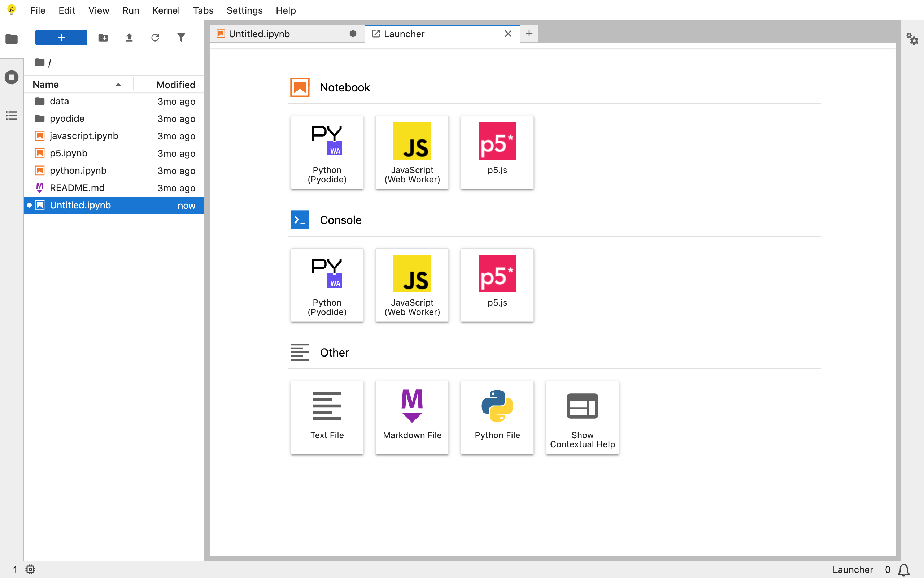Refresh the file browser list
924x578 pixels.
click(x=155, y=38)
